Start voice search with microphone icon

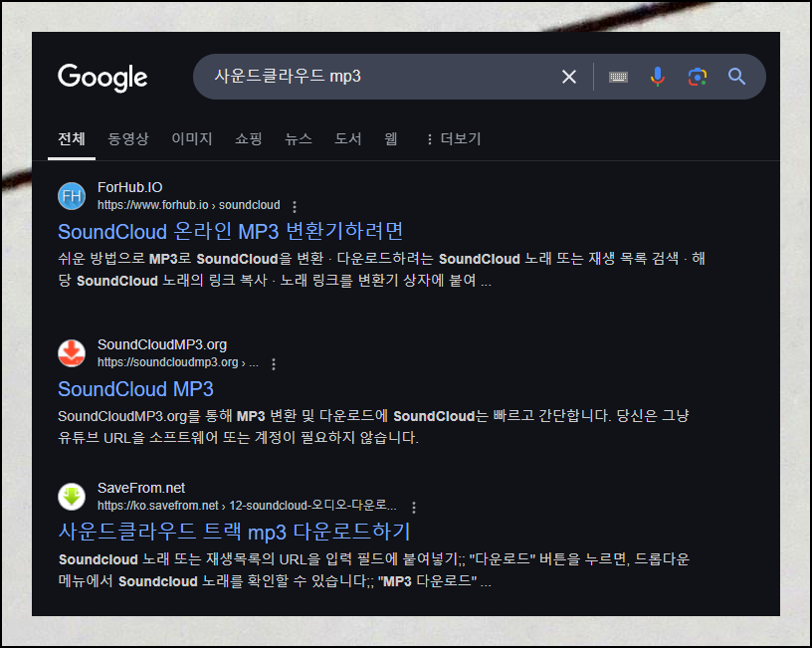coord(658,77)
